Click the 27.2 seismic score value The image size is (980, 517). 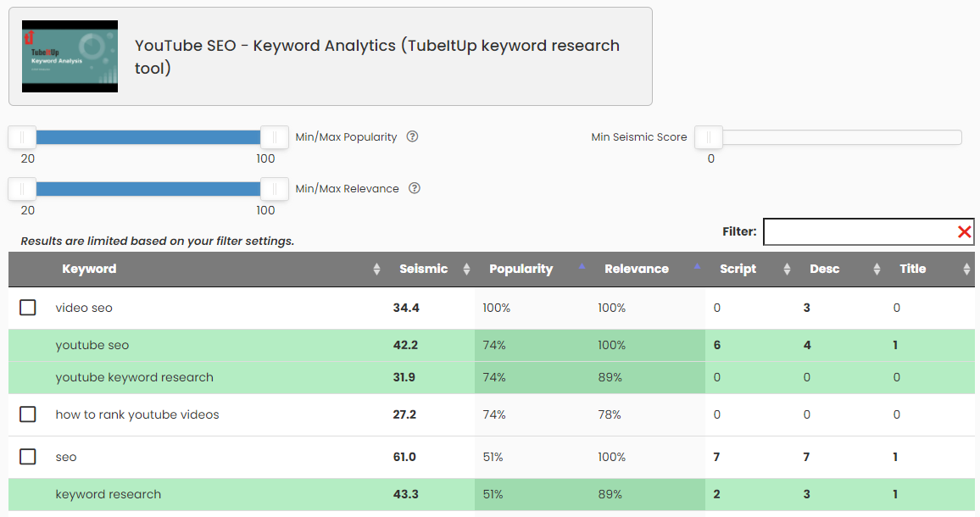tap(404, 414)
